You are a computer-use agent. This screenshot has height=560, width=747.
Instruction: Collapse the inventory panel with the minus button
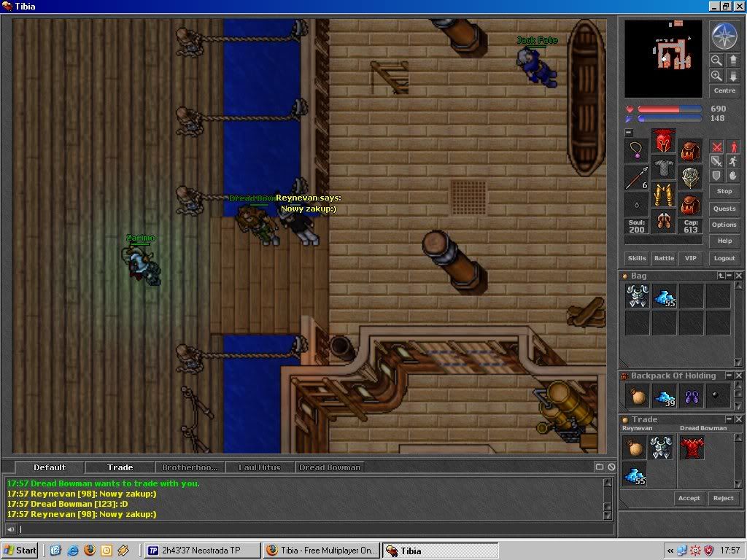click(x=629, y=133)
